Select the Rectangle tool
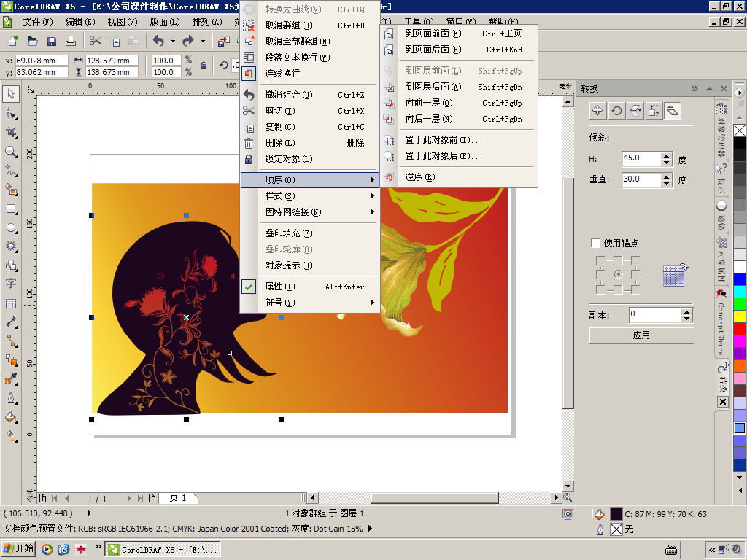The width and height of the screenshot is (747, 560). (x=11, y=209)
